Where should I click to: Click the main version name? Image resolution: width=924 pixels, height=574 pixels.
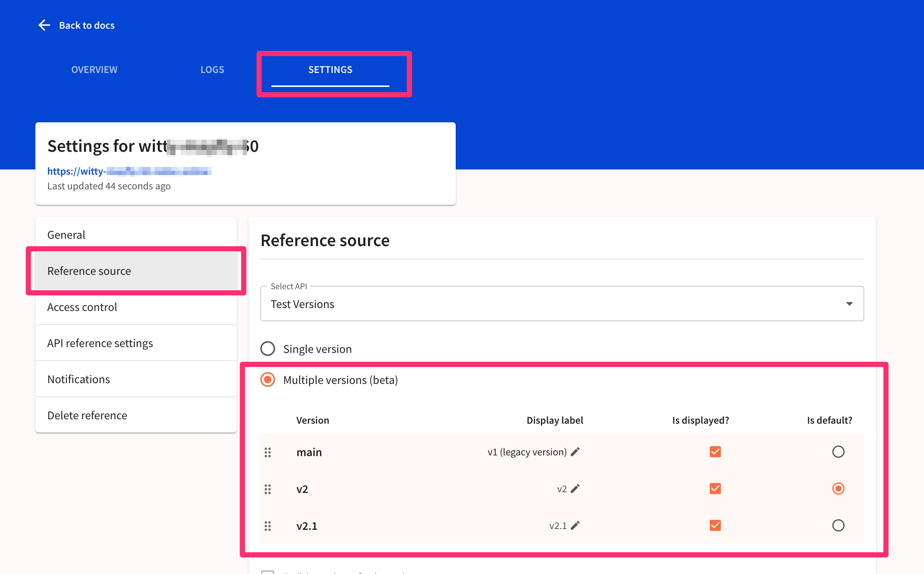coord(309,452)
